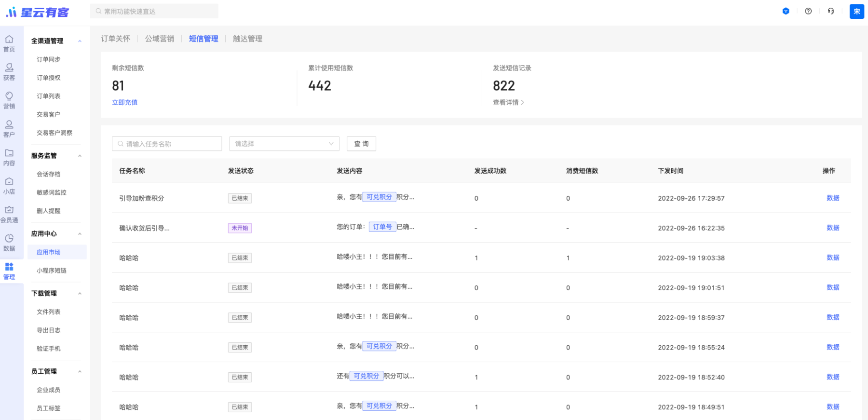Click the 引导加粉查积分 task name
Viewport: 868px width, 420px height.
142,198
